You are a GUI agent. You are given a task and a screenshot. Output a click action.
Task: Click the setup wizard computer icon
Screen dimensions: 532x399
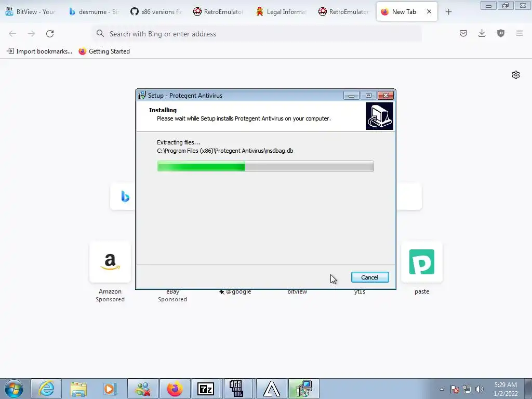tap(379, 116)
